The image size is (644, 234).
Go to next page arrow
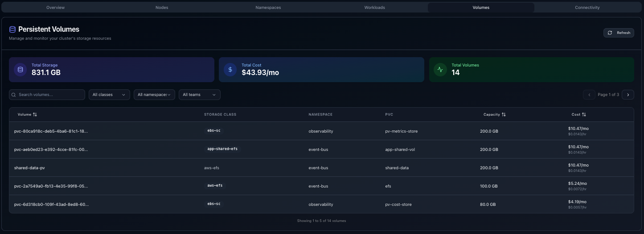(x=628, y=95)
